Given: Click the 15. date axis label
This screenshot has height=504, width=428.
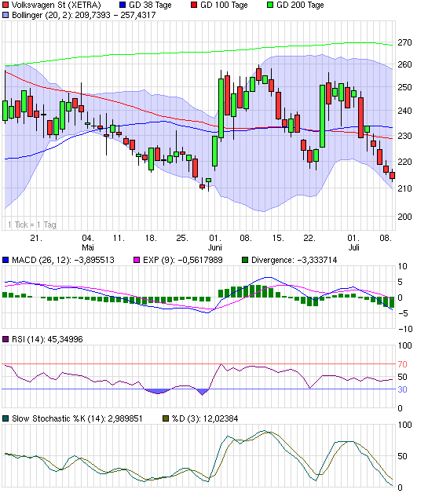Looking at the screenshot, I should [x=278, y=238].
